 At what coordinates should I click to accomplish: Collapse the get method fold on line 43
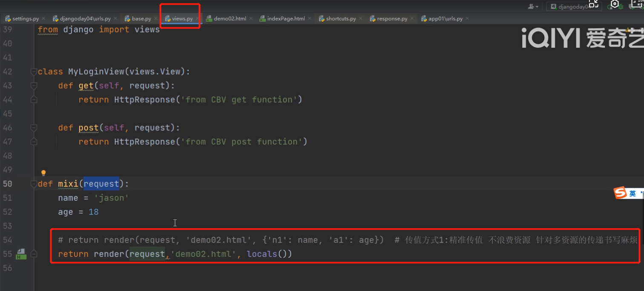tap(34, 86)
